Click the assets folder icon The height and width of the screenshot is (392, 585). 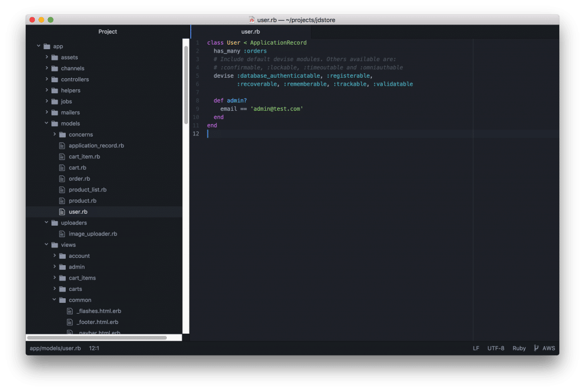pyautogui.click(x=55, y=58)
